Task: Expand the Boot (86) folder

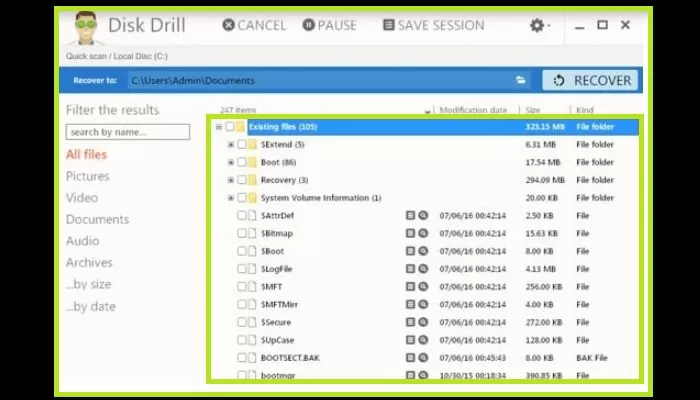Action: click(x=231, y=162)
